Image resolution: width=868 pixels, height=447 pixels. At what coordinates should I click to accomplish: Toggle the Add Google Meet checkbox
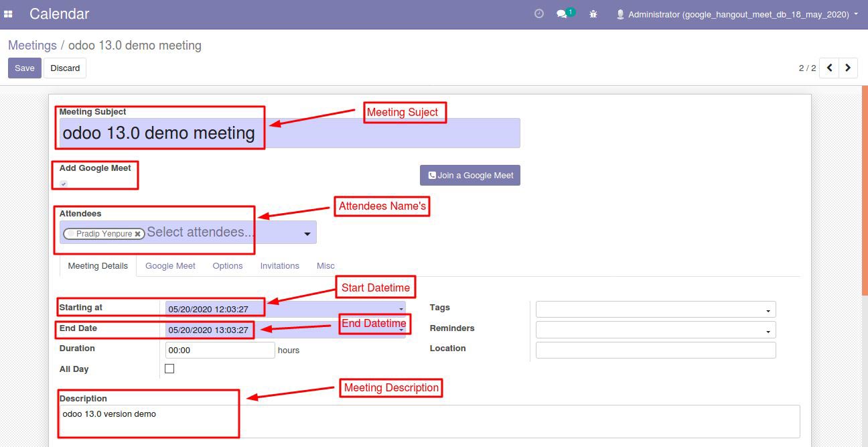pos(64,184)
